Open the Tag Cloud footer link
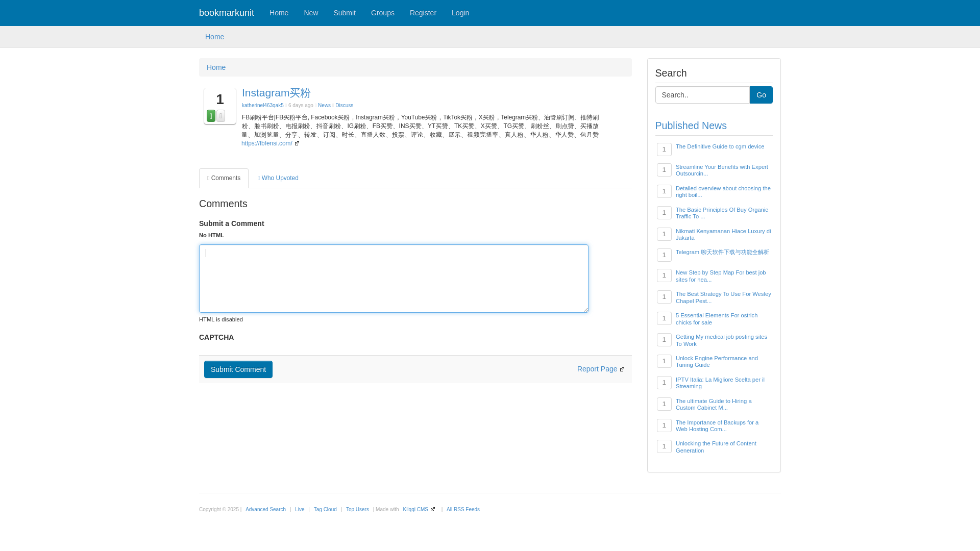The image size is (980, 551). coord(325,509)
